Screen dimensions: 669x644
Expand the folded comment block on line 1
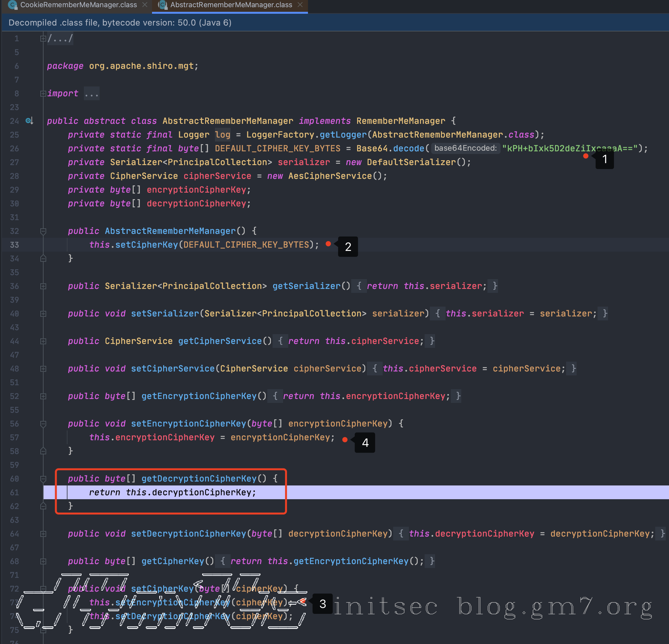pyautogui.click(x=43, y=39)
